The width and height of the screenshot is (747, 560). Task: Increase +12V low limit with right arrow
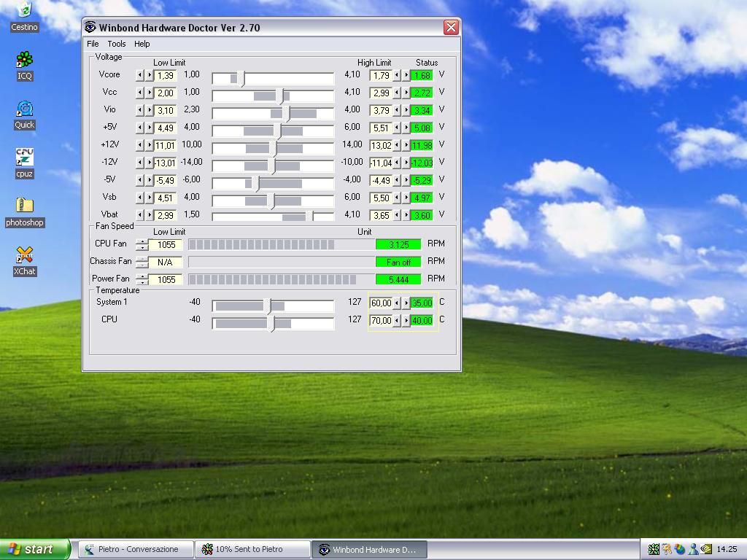149,145
